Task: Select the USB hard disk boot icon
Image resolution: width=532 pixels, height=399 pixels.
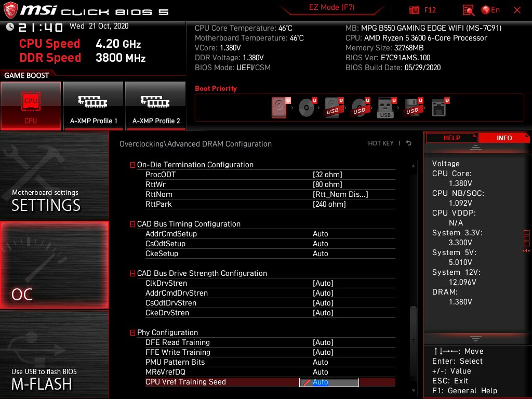Action: pos(334,108)
